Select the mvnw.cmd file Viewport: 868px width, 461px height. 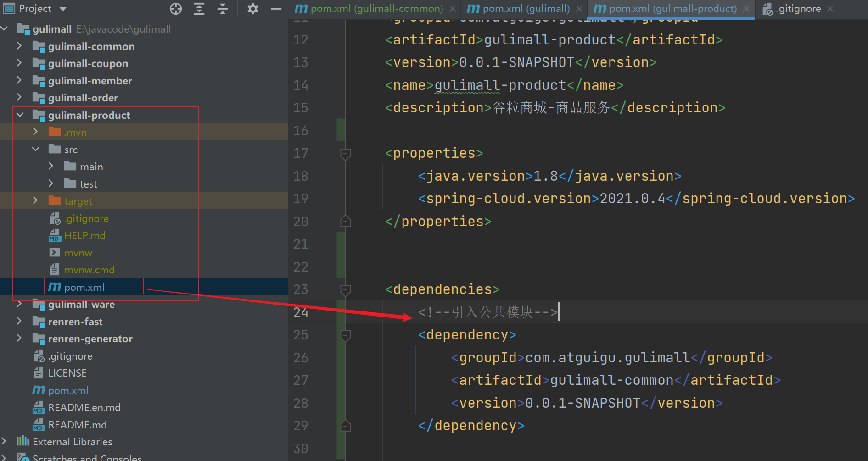point(90,270)
